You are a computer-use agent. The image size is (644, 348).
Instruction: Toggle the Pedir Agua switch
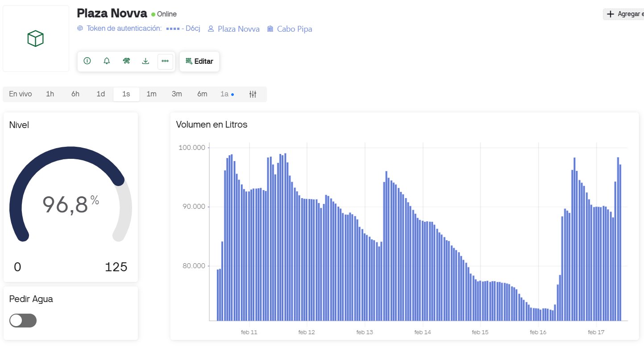click(x=23, y=320)
